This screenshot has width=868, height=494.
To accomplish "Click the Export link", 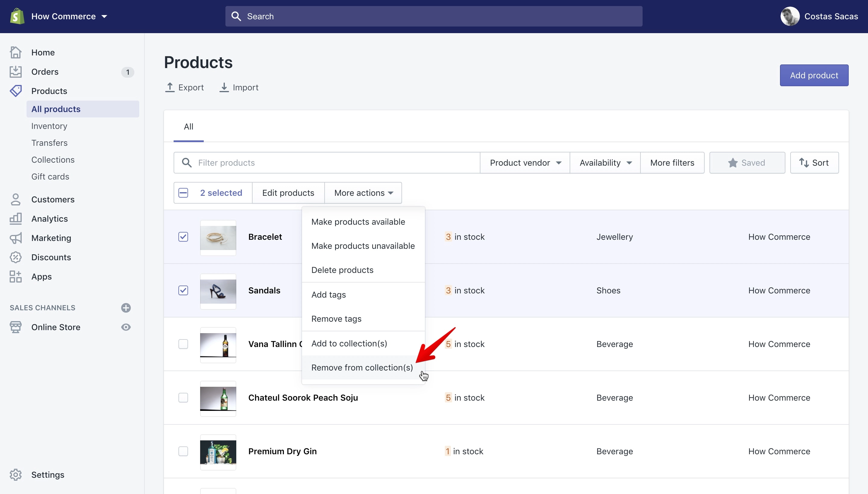I will pos(184,87).
